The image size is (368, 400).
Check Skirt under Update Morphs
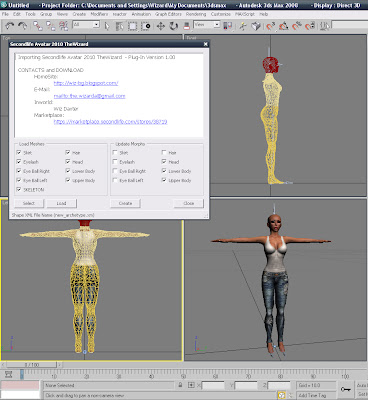coord(115,152)
